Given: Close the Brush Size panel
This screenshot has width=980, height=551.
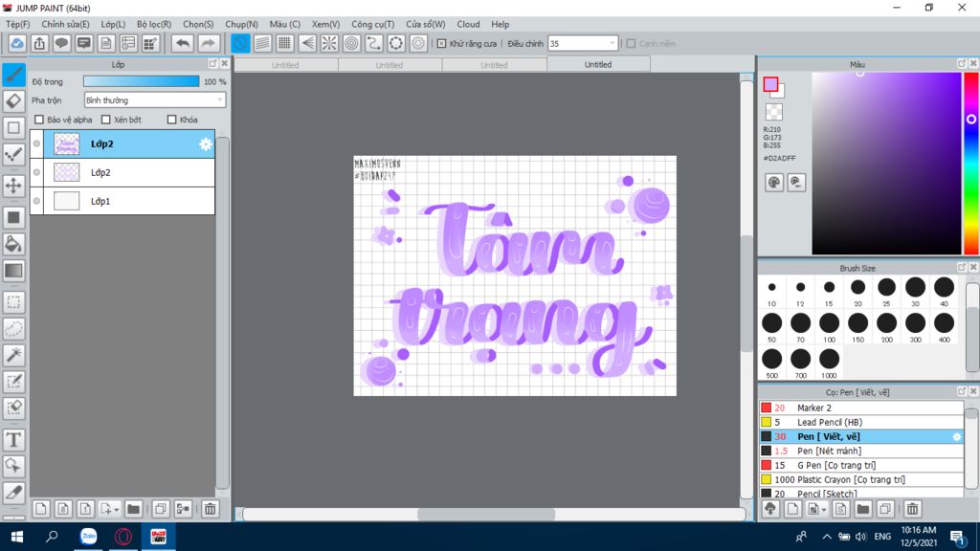Looking at the screenshot, I should (x=973, y=268).
